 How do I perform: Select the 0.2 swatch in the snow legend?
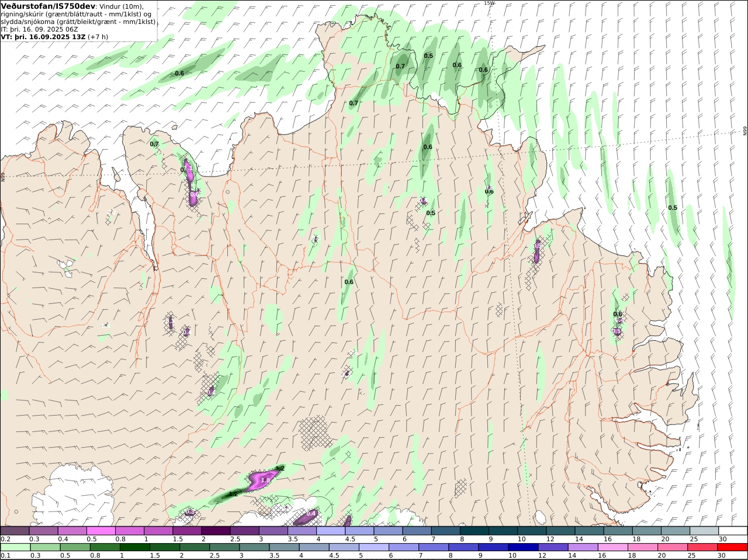pyautogui.click(x=15, y=531)
